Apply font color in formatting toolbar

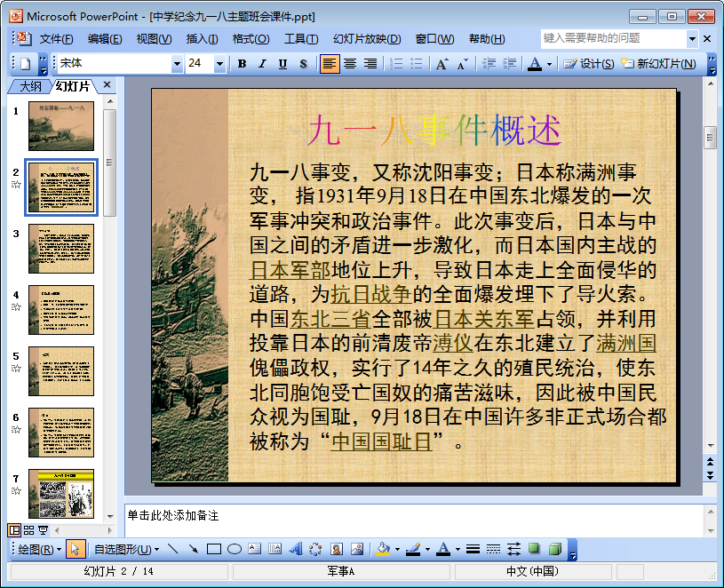coord(535,64)
